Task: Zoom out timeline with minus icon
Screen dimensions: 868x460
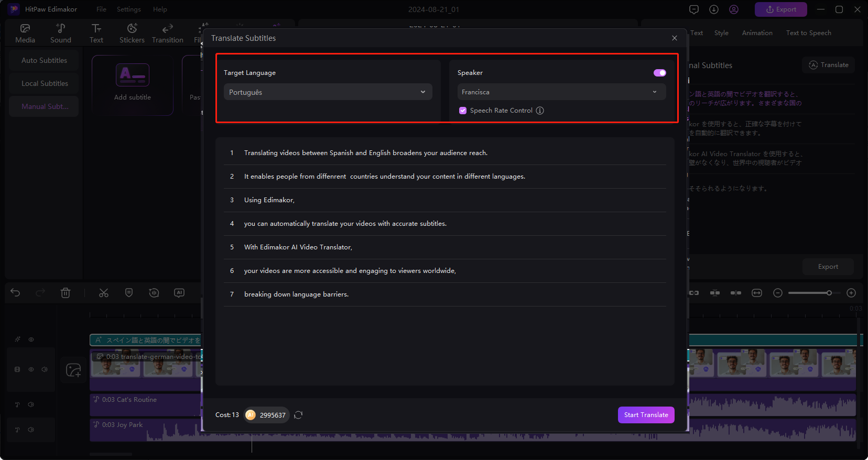Action: tap(778, 293)
